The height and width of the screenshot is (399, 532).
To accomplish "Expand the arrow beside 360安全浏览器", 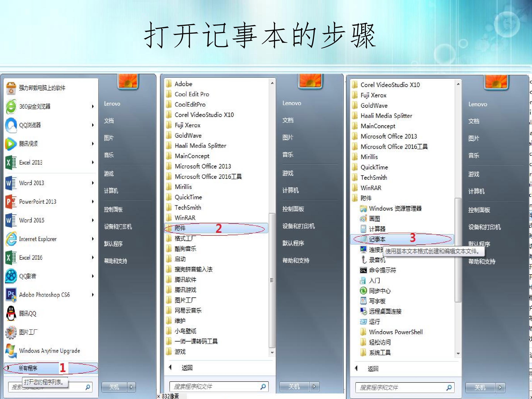I will click(x=93, y=106).
